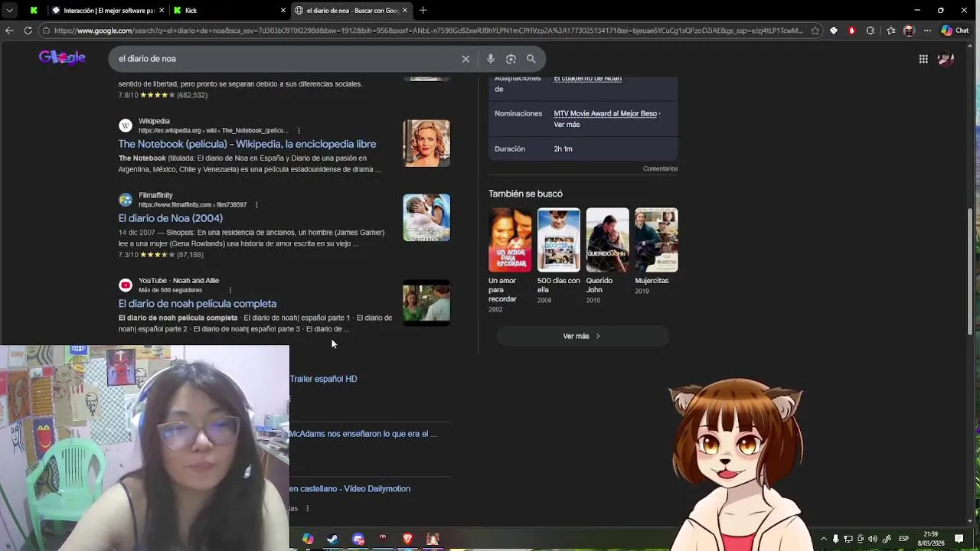This screenshot has width=980, height=551.
Task: Open the Google apps grid
Action: pos(923,59)
